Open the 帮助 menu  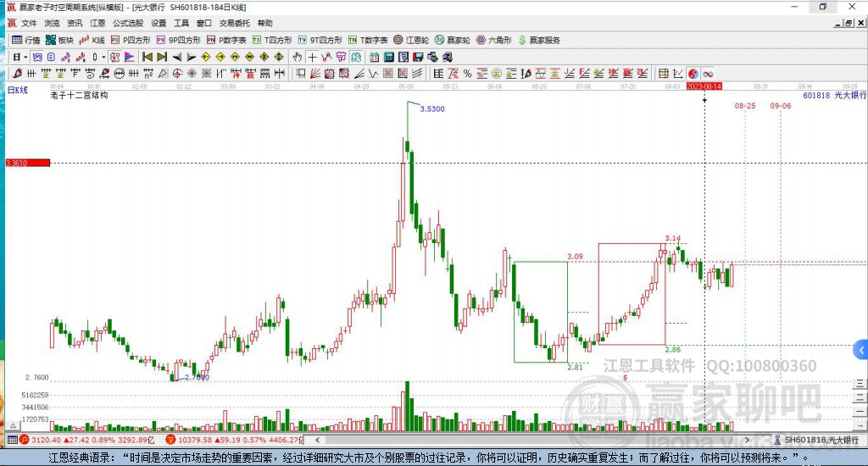point(265,23)
